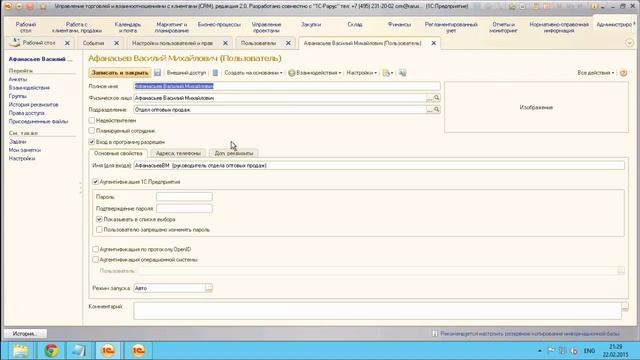Open the Создать на основании dropdown

click(253, 73)
